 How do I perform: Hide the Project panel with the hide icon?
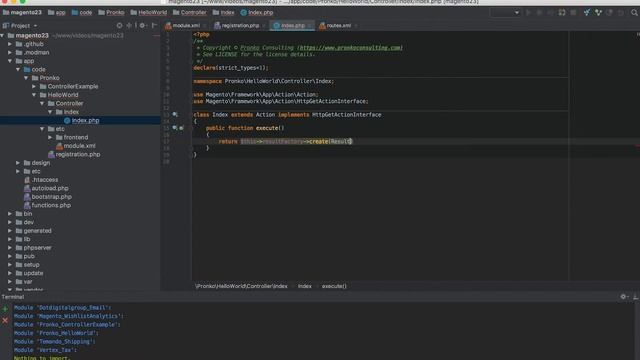[154, 25]
